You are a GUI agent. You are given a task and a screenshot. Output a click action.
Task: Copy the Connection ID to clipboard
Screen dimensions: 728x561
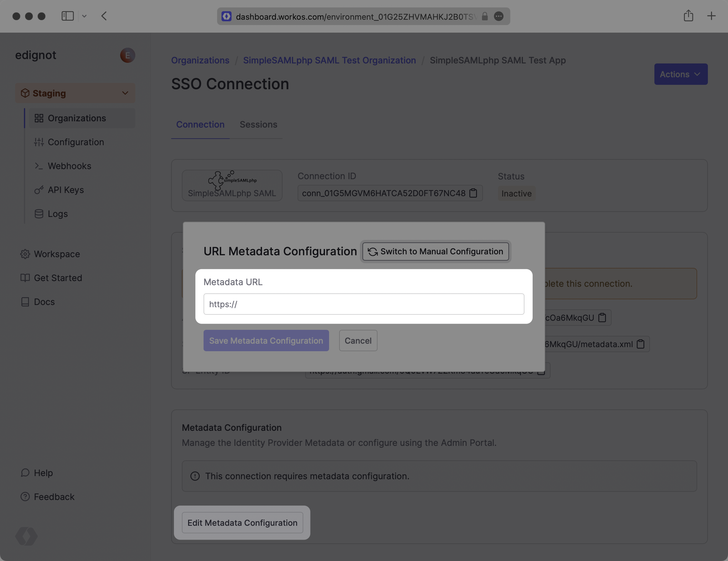pyautogui.click(x=473, y=193)
